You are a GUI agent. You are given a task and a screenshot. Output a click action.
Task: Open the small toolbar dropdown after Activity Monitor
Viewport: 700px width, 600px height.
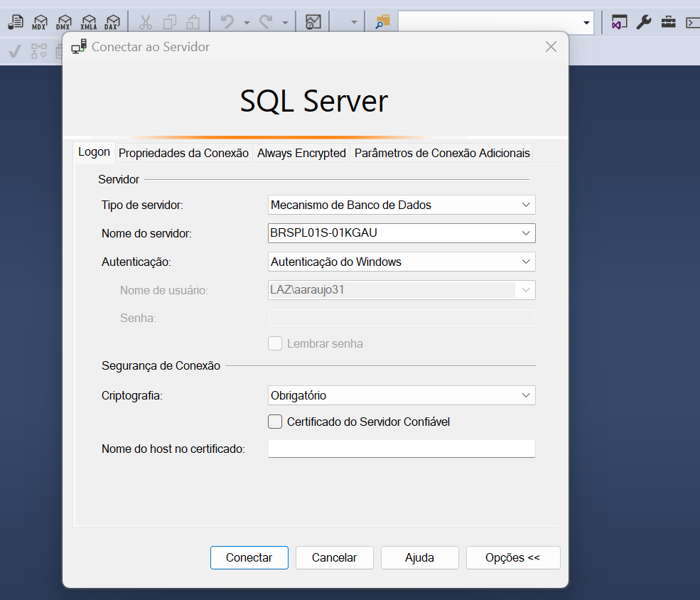click(354, 22)
